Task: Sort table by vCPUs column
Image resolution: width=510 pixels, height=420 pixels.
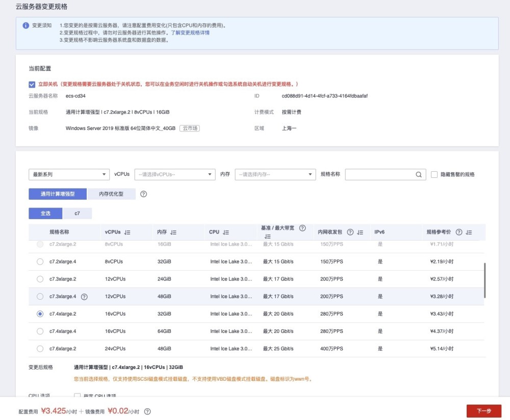Action: 127,232
